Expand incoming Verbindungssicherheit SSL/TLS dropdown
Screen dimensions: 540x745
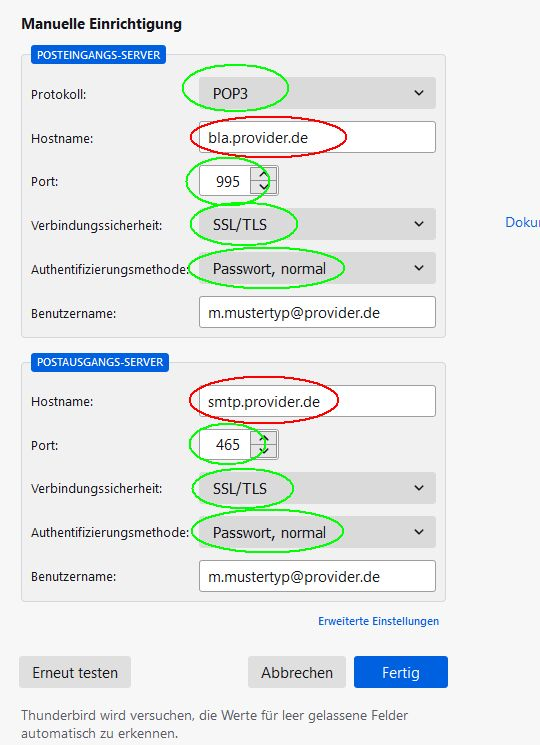(x=317, y=224)
